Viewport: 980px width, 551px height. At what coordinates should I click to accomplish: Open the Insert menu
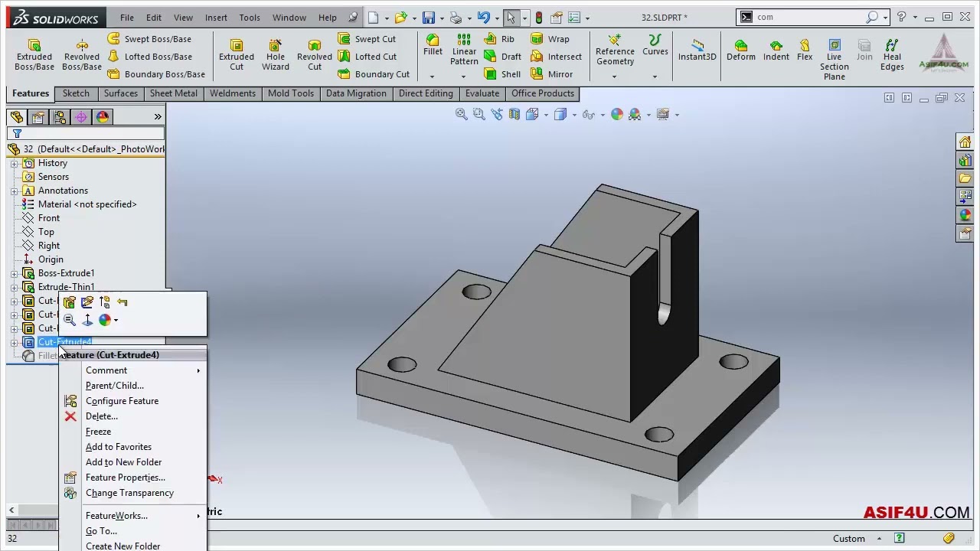216,18
